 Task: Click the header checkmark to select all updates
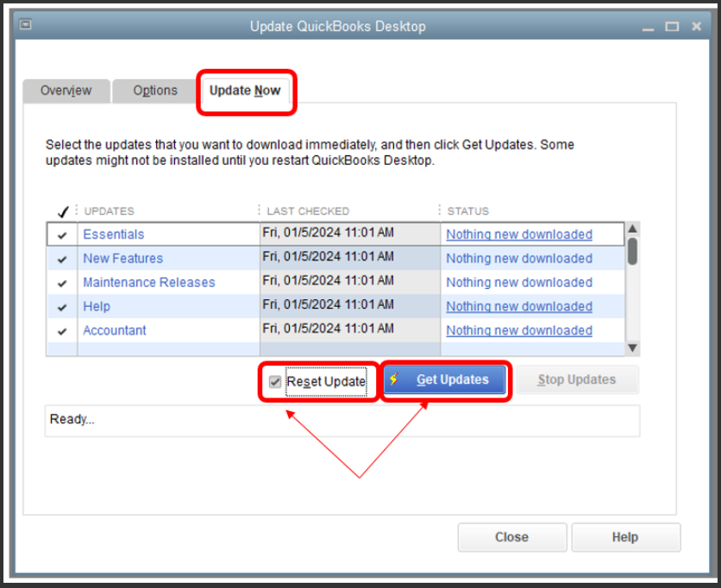[63, 211]
